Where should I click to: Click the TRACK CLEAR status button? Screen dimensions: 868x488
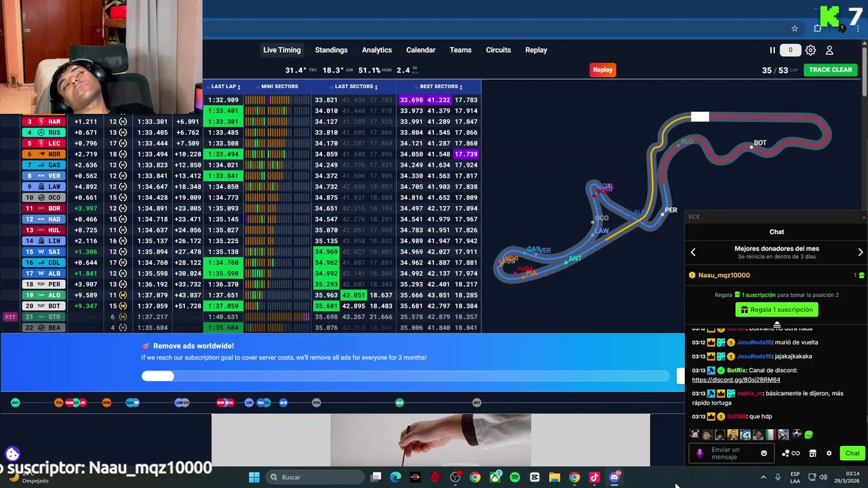tap(830, 70)
